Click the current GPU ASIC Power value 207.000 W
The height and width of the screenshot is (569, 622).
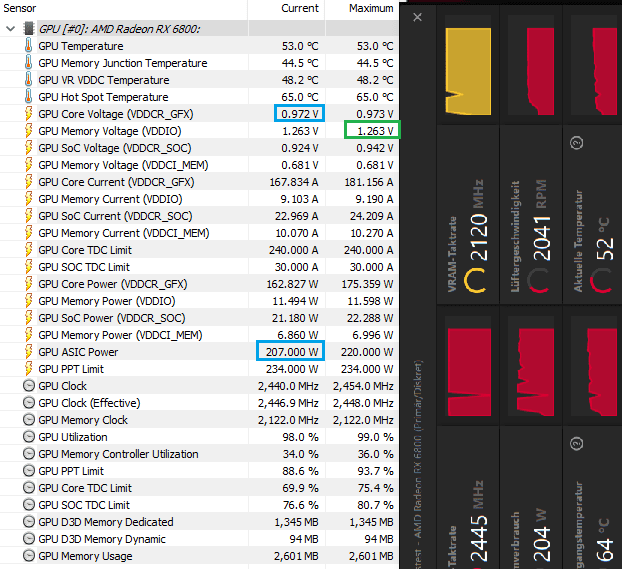coord(291,351)
